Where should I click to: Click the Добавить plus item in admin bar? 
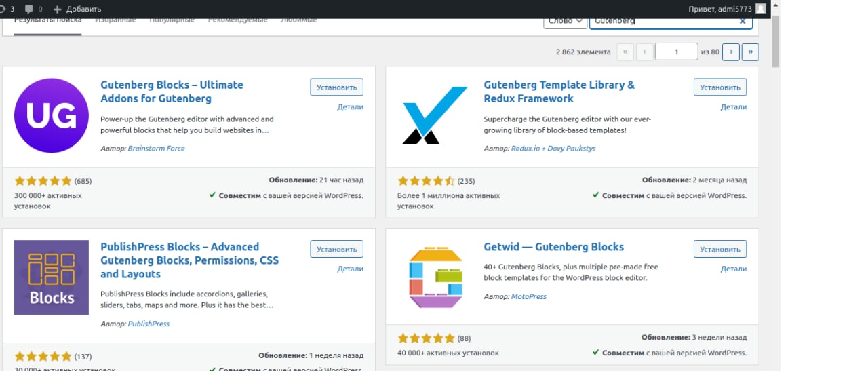(x=77, y=9)
